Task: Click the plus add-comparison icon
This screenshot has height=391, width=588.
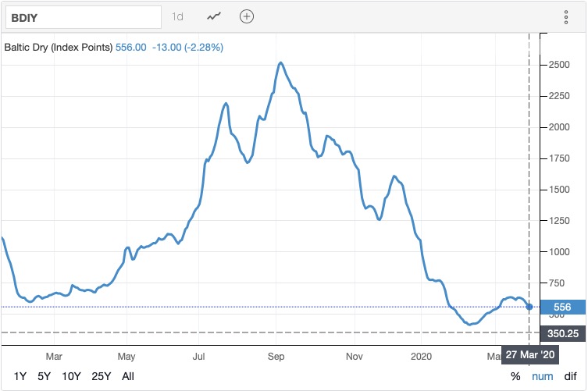Action: click(247, 16)
